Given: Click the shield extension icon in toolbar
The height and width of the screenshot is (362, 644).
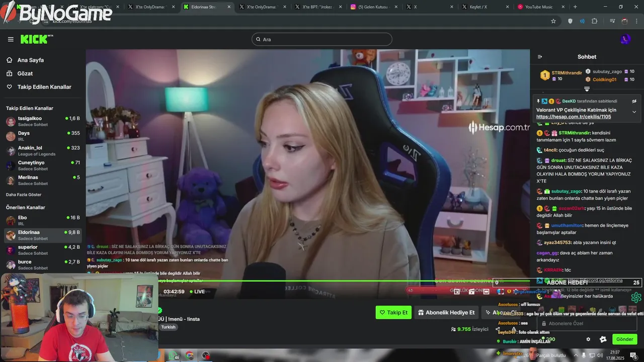Looking at the screenshot, I should click(x=570, y=21).
